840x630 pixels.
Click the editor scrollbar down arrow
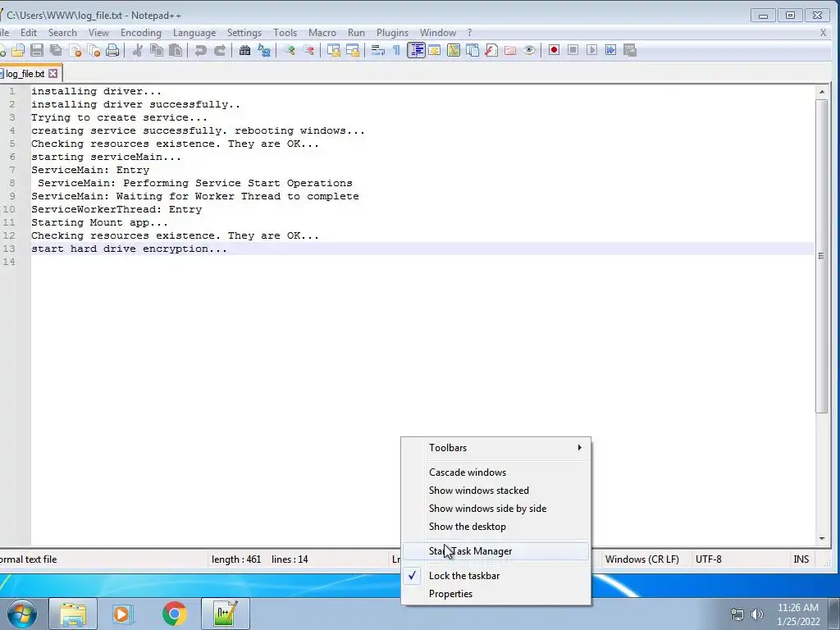tap(822, 538)
